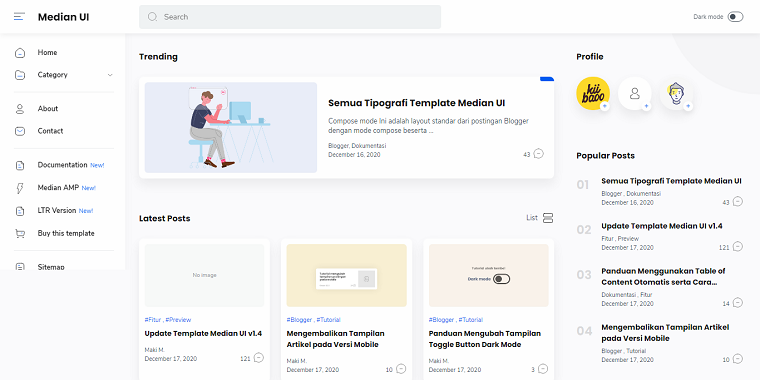The width and height of the screenshot is (760, 380).
Task: Open the No image thumbnail
Action: (x=205, y=275)
